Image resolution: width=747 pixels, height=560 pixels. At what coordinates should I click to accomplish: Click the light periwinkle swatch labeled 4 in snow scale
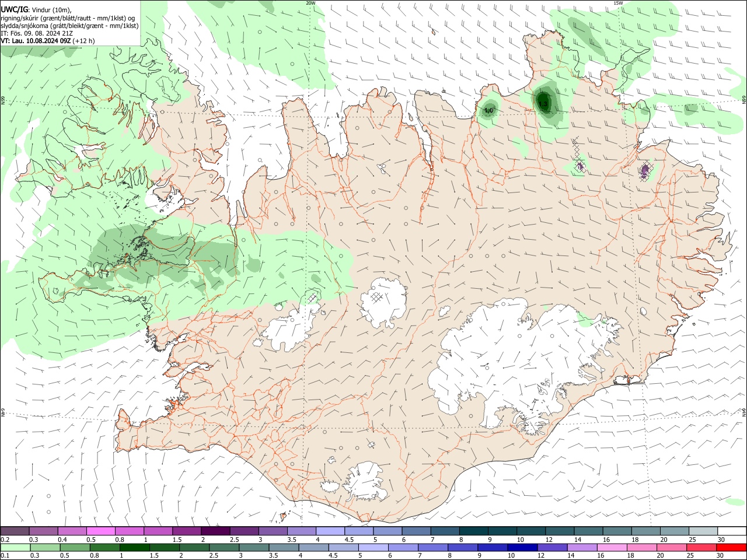(x=330, y=531)
